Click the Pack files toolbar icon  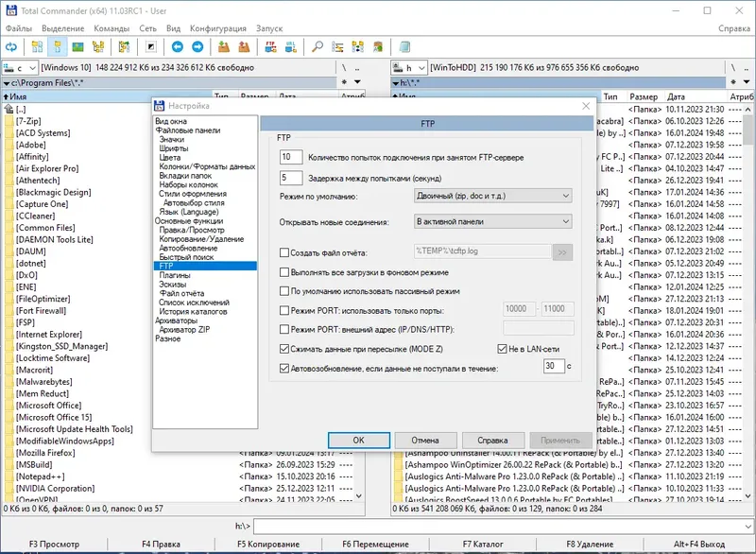[x=224, y=46]
